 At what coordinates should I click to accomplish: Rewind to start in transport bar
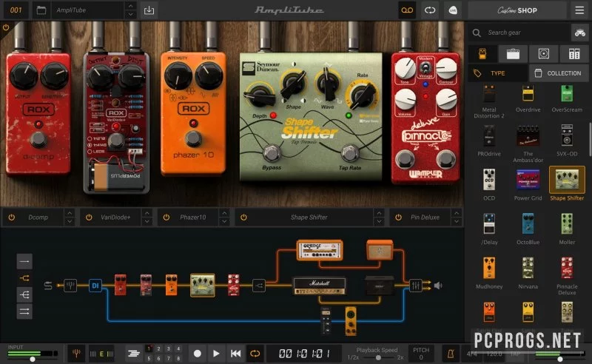tap(235, 354)
